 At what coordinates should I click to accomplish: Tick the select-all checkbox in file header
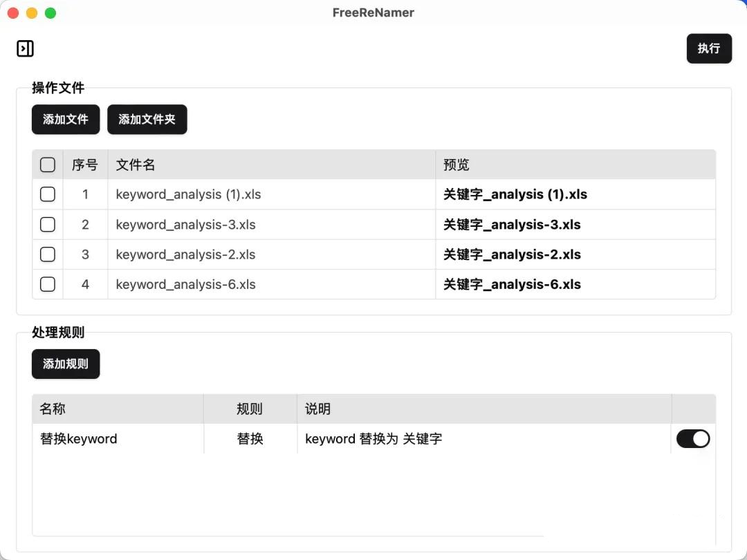48,165
